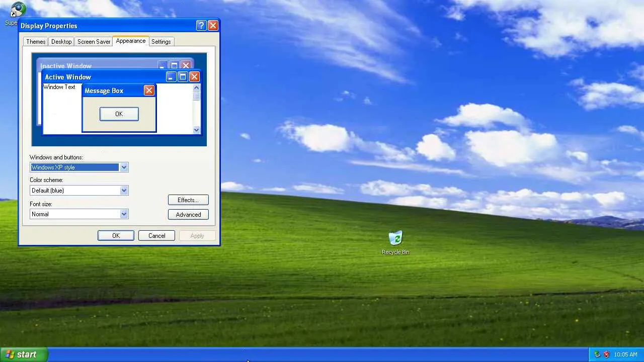Viewport: 644px width, 362px height.
Task: Cancel the Display Properties dialog
Action: click(x=156, y=236)
